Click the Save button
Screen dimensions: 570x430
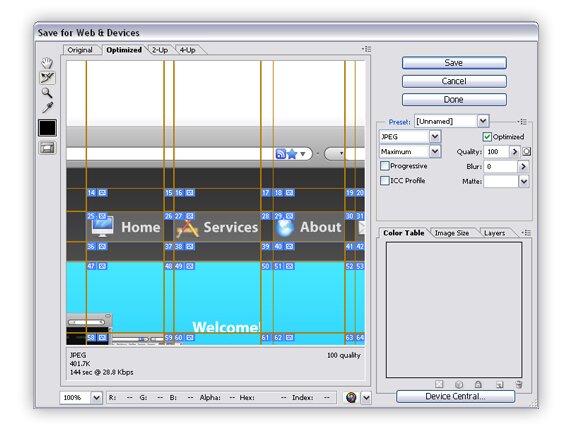[454, 63]
